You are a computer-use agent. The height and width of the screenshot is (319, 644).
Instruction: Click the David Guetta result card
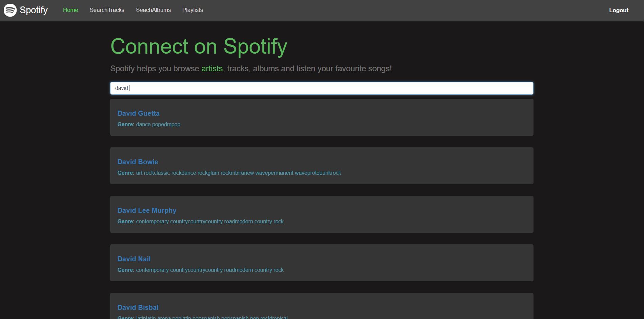pyautogui.click(x=321, y=117)
